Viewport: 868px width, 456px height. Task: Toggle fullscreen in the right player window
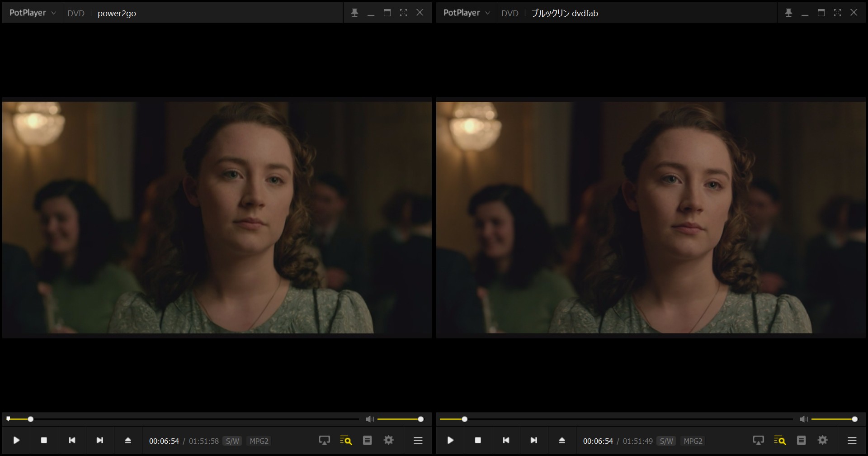837,13
